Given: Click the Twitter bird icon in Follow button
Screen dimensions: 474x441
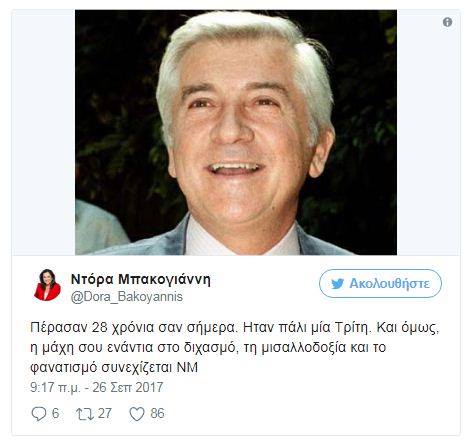Looking at the screenshot, I should click(x=338, y=283).
